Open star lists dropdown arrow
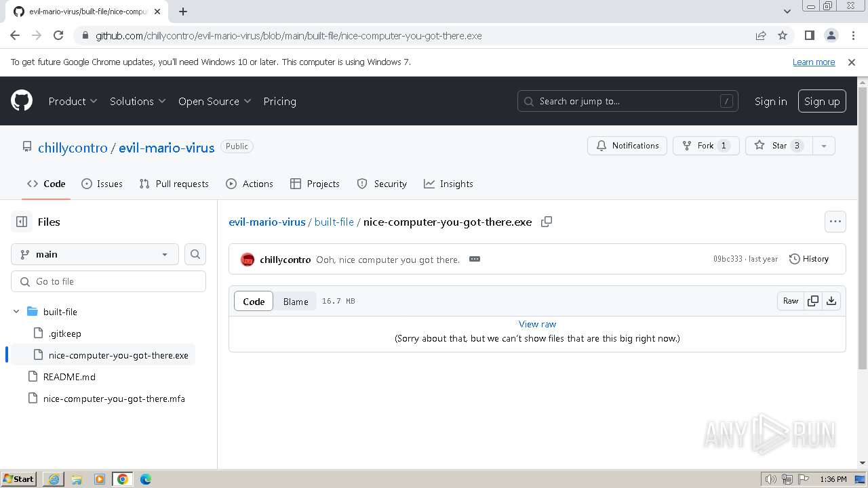 pyautogui.click(x=824, y=146)
